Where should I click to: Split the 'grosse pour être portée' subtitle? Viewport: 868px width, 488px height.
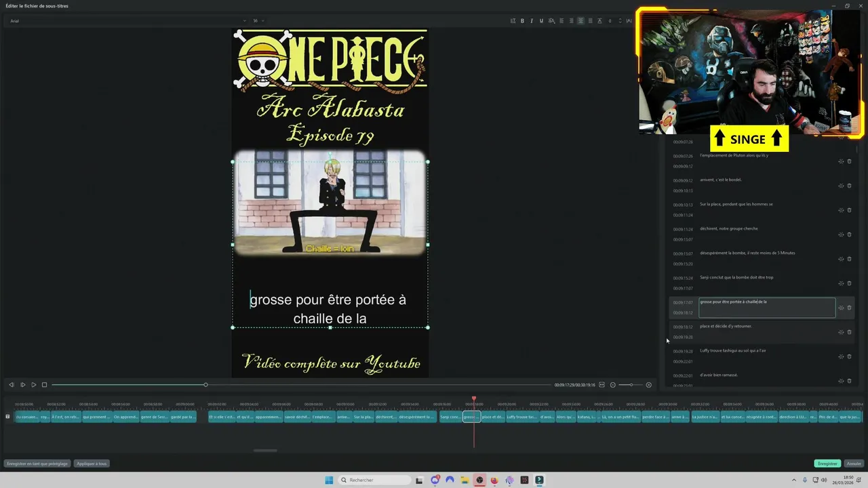point(841,308)
